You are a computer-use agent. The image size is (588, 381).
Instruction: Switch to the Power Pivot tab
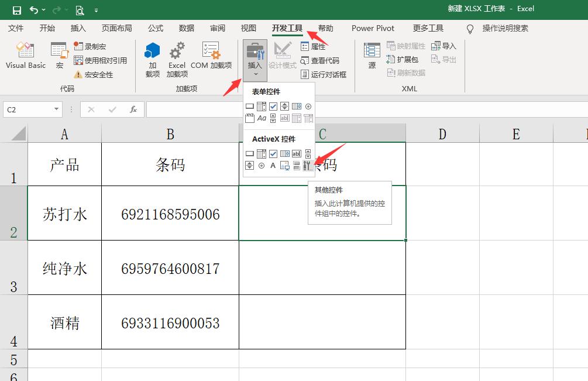(373, 28)
